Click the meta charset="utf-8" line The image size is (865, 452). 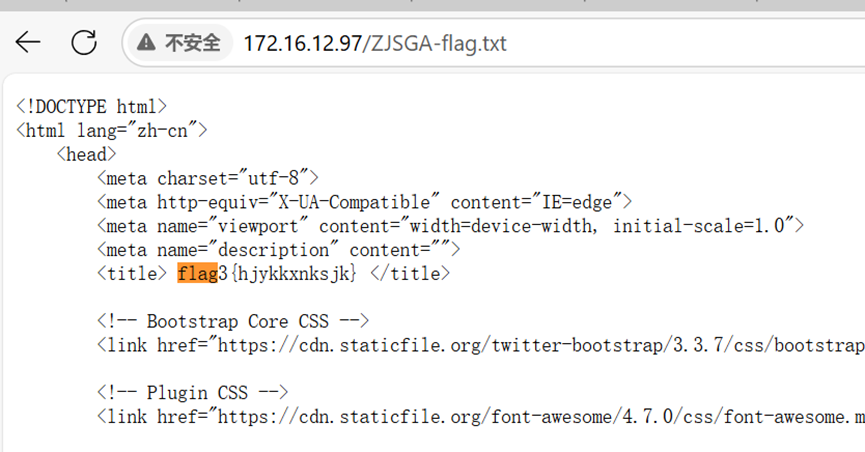(x=208, y=178)
